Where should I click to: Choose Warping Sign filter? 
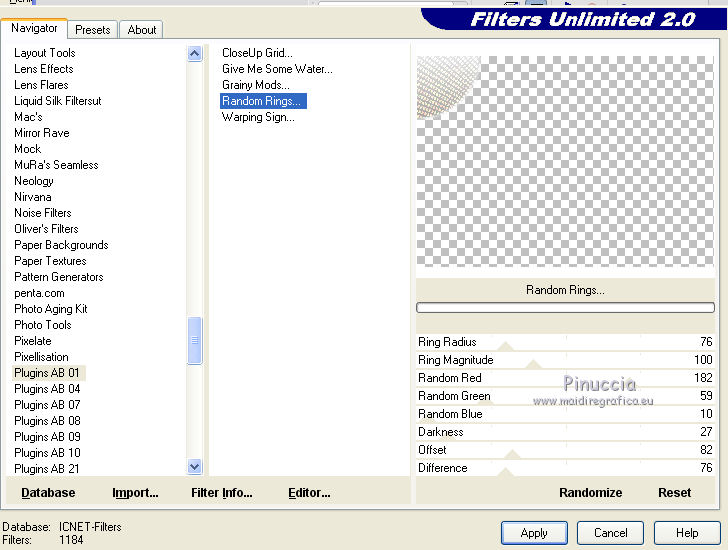click(x=258, y=117)
